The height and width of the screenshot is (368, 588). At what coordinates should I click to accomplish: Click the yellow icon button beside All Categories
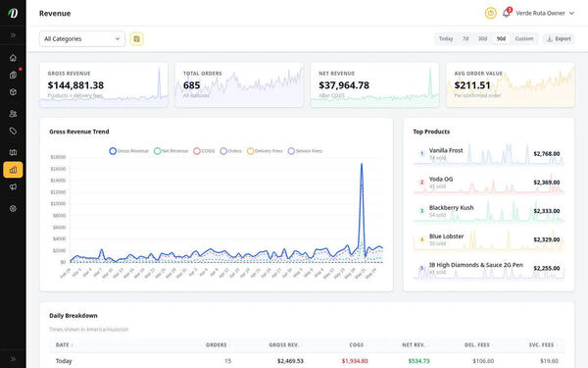137,38
